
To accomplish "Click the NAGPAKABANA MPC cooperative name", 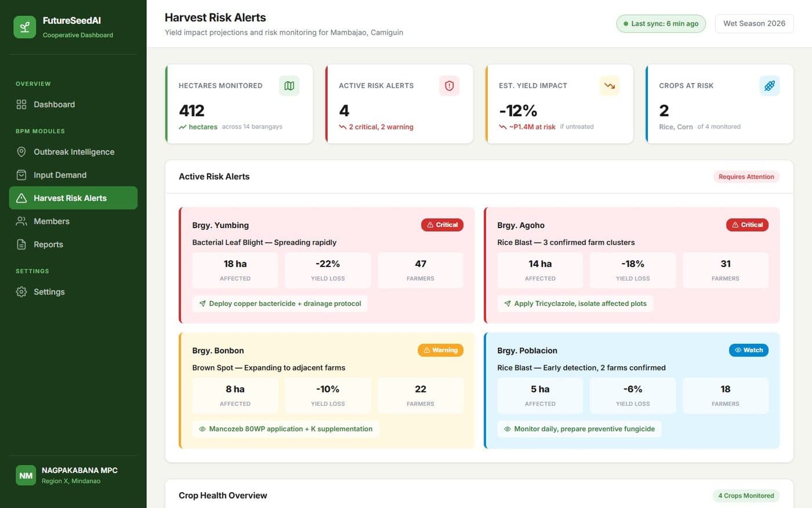I will click(79, 470).
